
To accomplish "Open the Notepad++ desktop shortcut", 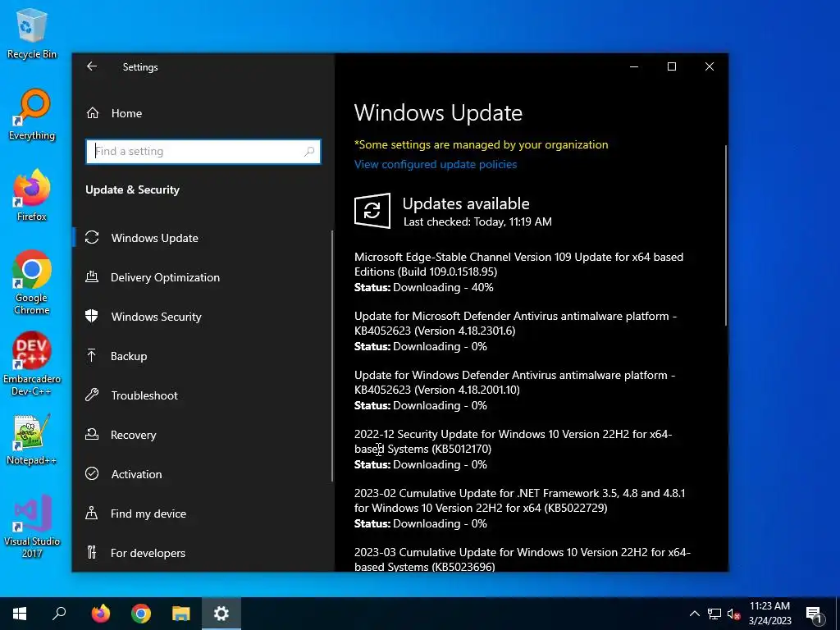I will click(32, 440).
